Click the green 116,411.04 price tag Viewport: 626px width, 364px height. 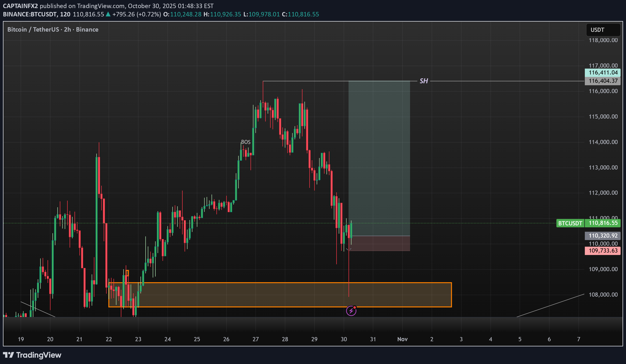click(603, 73)
